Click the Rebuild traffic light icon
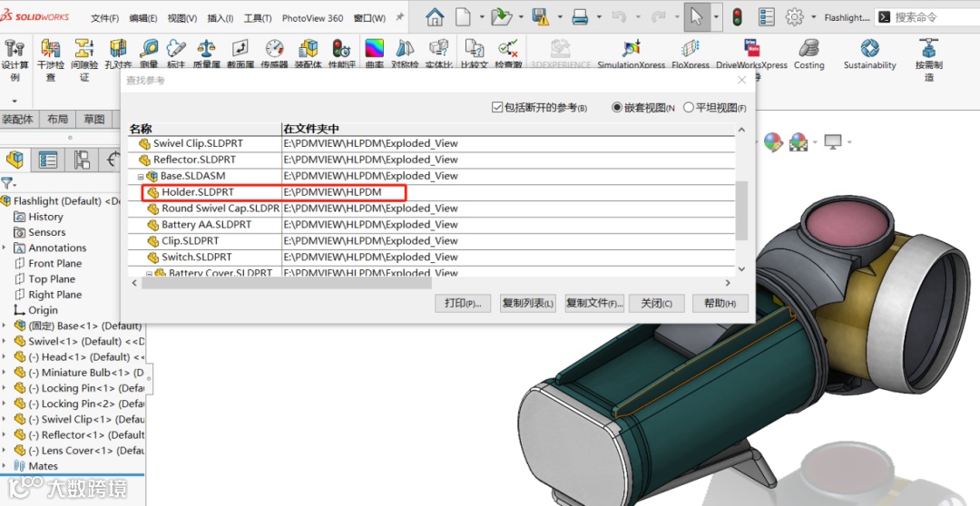 point(737,17)
